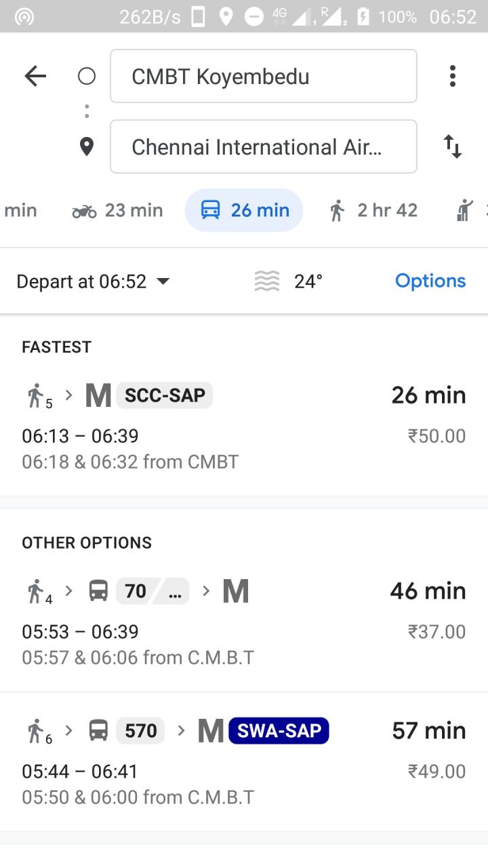Select the transit 26 min tab
Image resolution: width=488 pixels, height=868 pixels.
244,211
